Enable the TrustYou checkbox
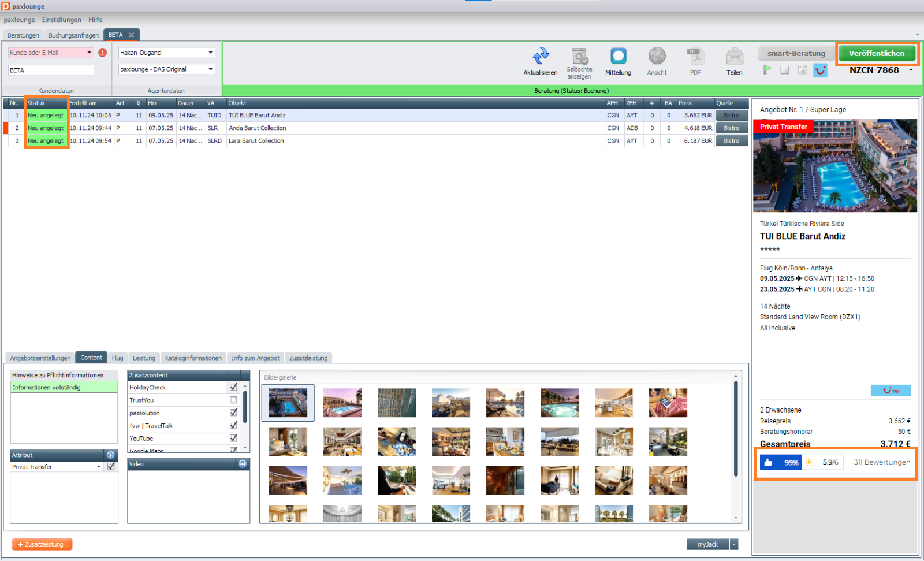This screenshot has width=924, height=561. tap(233, 400)
